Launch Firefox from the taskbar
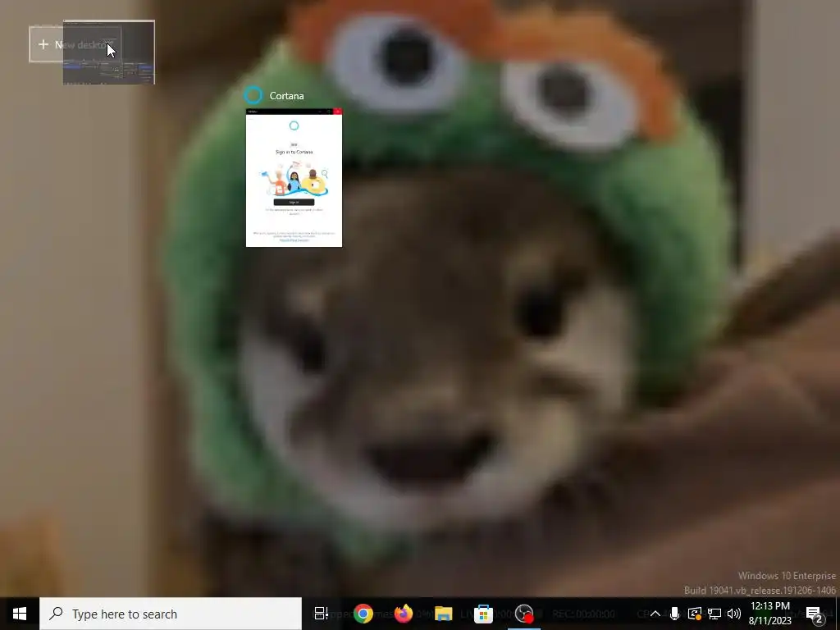This screenshot has width=840, height=630. [x=403, y=614]
